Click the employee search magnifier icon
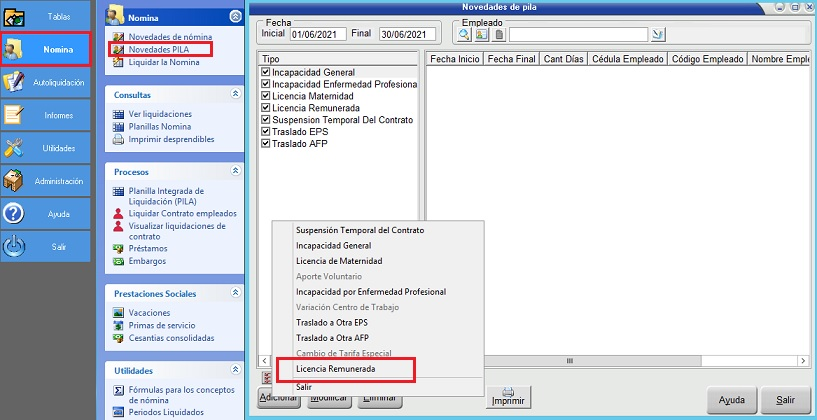The width and height of the screenshot is (817, 420). [x=465, y=34]
